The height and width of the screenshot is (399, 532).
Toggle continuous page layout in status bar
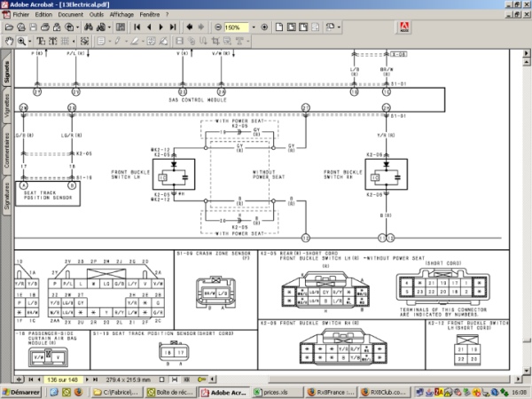pos(175,379)
